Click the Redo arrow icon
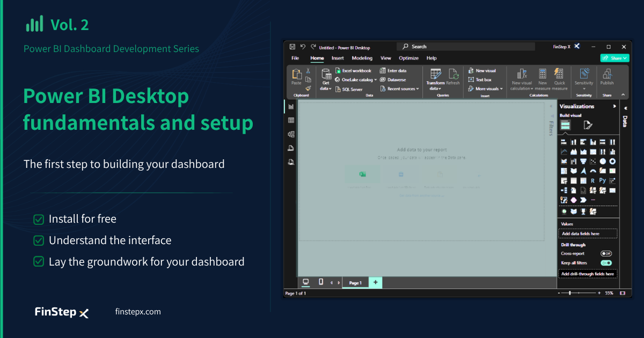 313,47
